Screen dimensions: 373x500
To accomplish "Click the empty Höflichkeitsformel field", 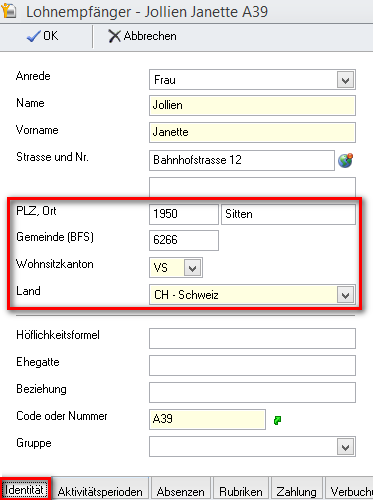I will 252,338.
